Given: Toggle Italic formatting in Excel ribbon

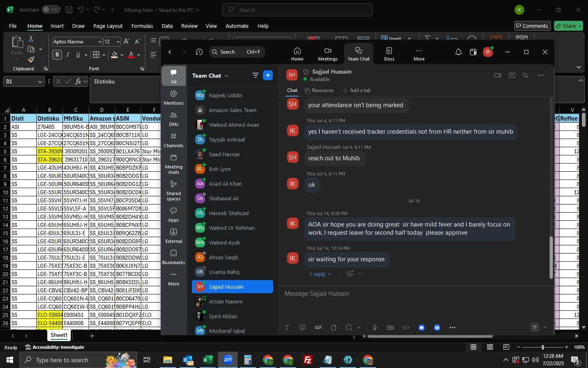Looking at the screenshot, I should pos(68,55).
